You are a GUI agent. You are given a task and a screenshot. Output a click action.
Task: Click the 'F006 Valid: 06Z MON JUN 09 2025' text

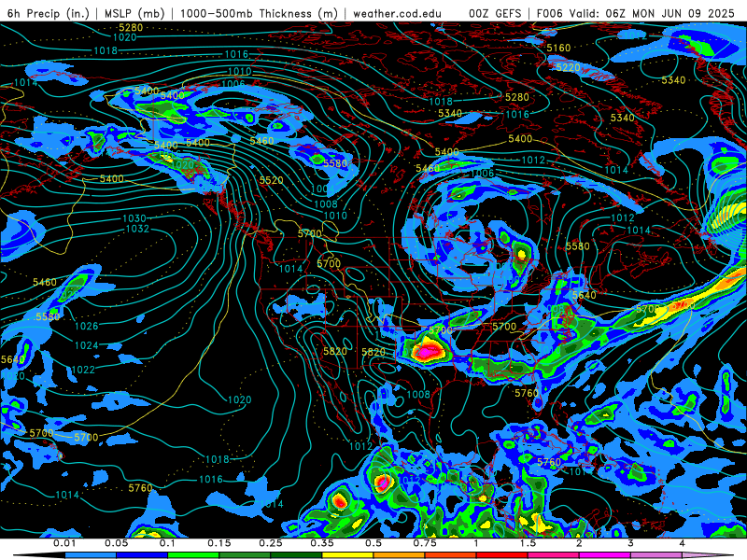pyautogui.click(x=636, y=13)
